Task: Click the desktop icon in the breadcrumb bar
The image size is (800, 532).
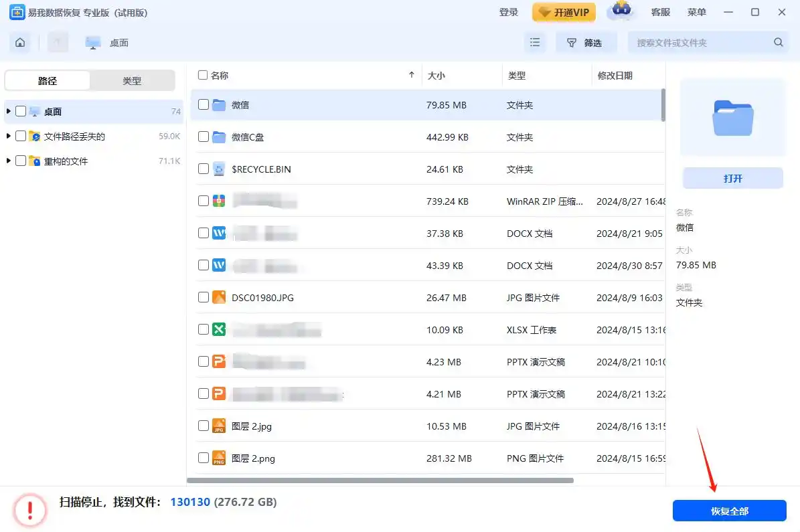Action: click(92, 41)
